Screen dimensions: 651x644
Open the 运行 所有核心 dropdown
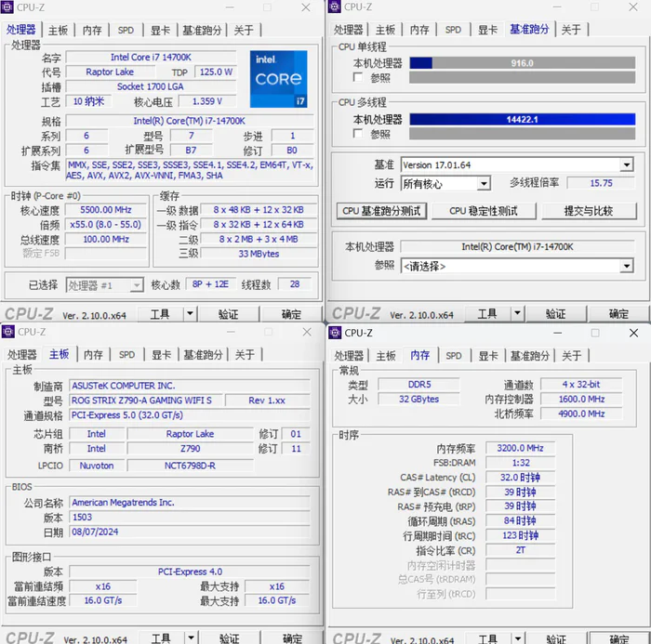pyautogui.click(x=484, y=183)
